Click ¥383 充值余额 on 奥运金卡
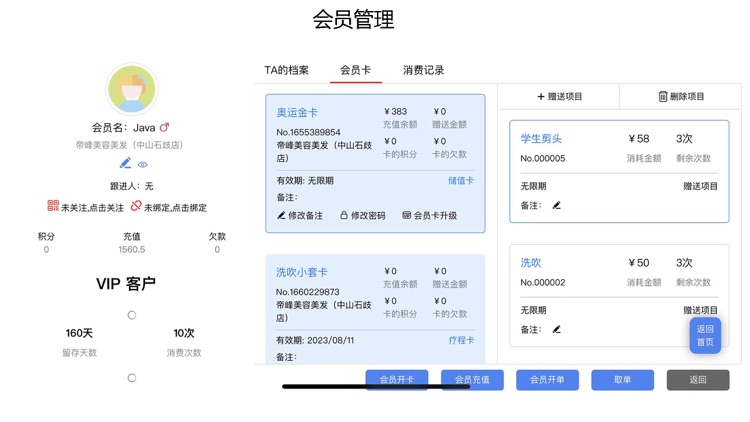The height and width of the screenshot is (422, 750). [396, 111]
